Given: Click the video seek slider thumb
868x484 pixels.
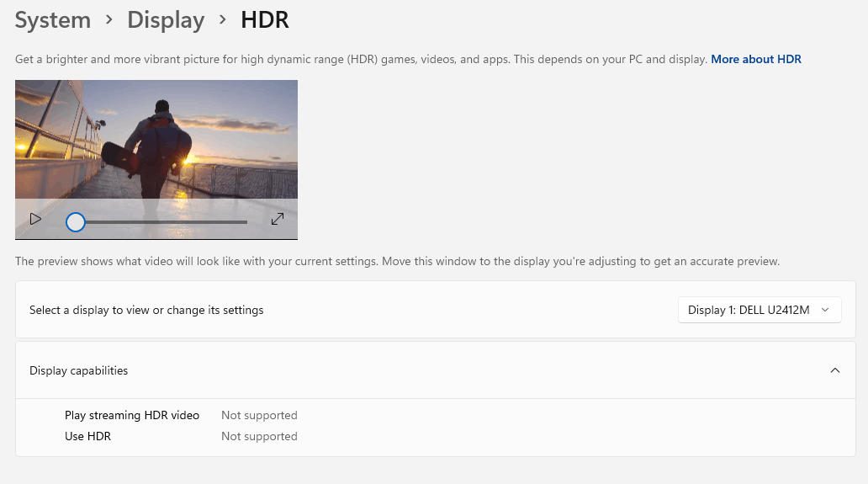Looking at the screenshot, I should pyautogui.click(x=76, y=222).
